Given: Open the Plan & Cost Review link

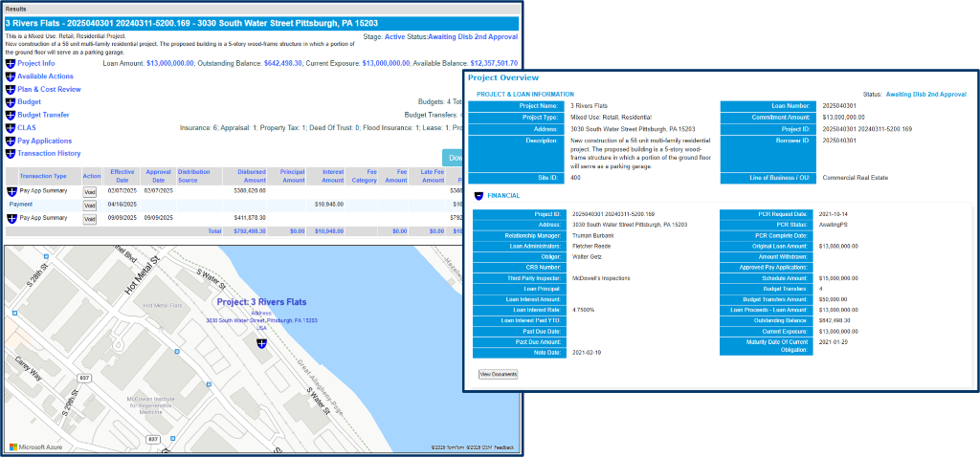Looking at the screenshot, I should click(49, 89).
